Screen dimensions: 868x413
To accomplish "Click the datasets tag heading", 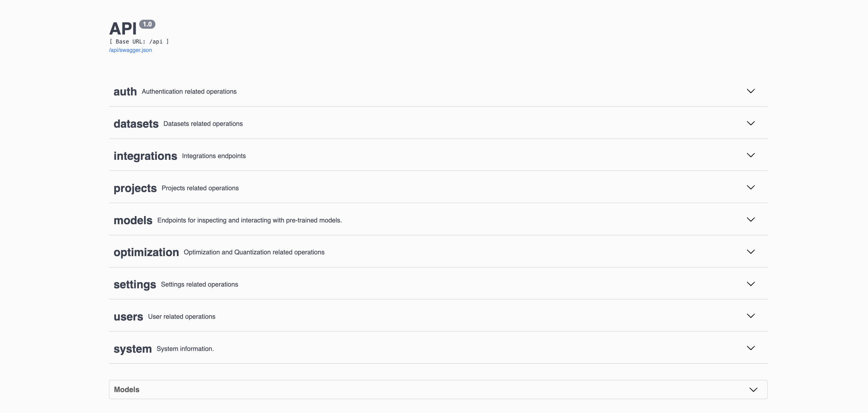I will (136, 124).
